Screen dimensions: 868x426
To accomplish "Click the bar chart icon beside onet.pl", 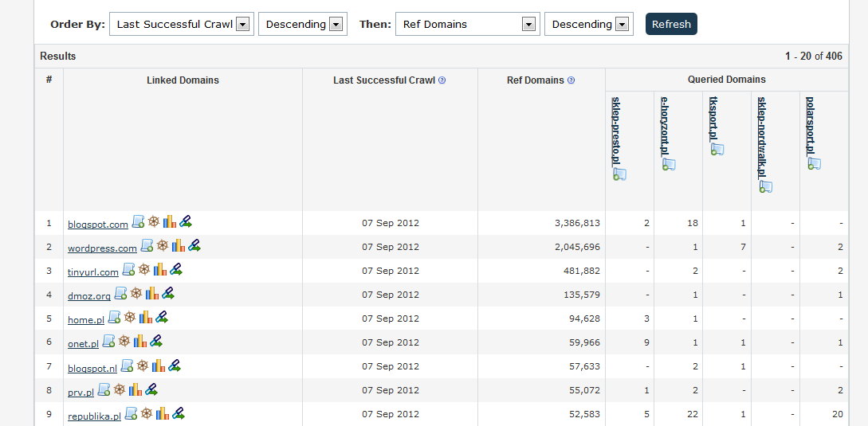I will tap(140, 342).
